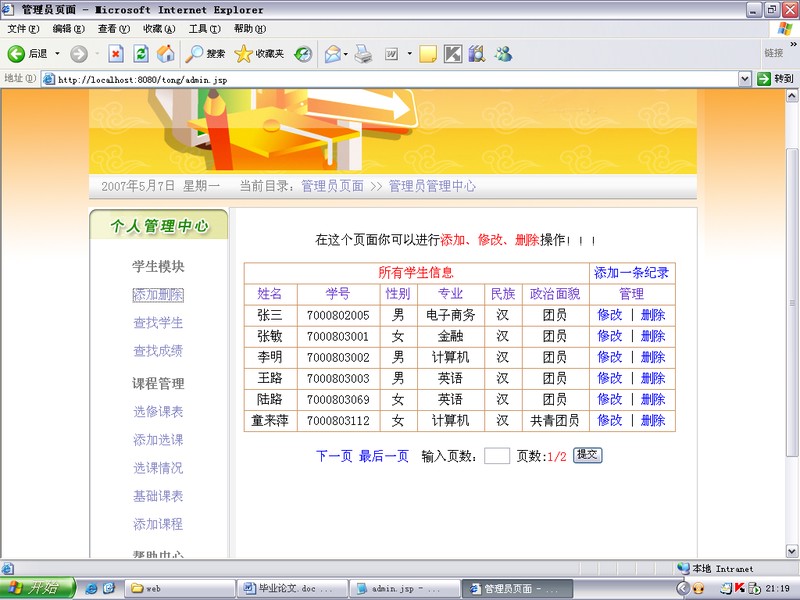
Task: Open 添加课程 sidebar link
Action: [158, 524]
